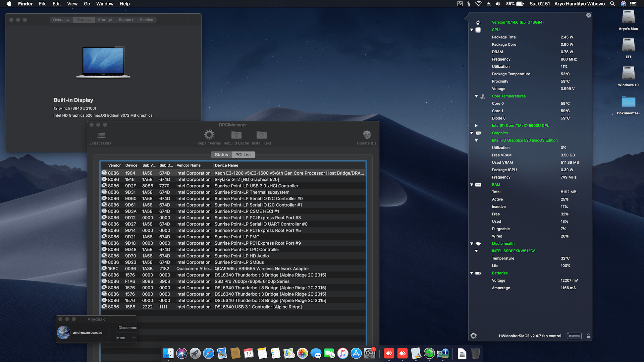Click the magnifier icon on HD Audio row

104,256
